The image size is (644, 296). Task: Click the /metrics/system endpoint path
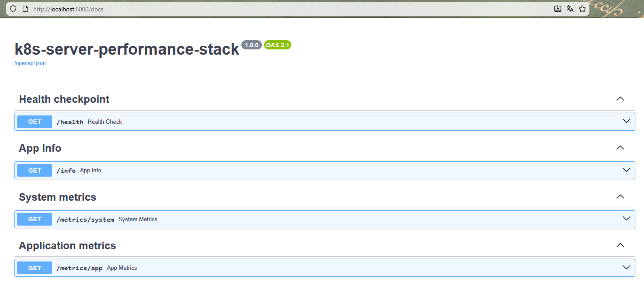(x=85, y=219)
